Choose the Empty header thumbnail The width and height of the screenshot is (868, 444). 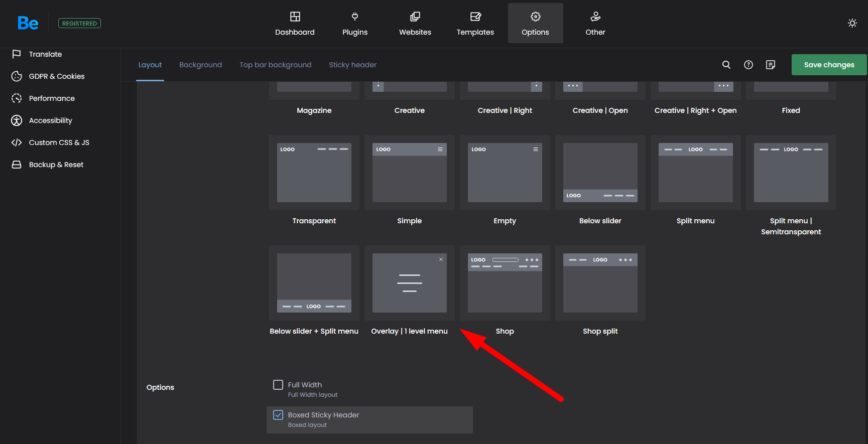tap(505, 173)
